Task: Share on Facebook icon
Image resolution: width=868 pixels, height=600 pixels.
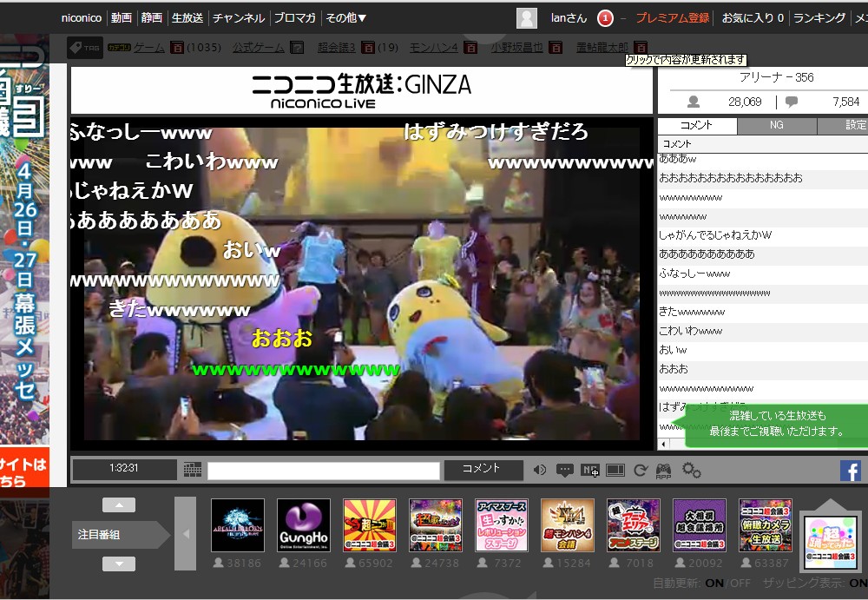Action: coord(851,471)
